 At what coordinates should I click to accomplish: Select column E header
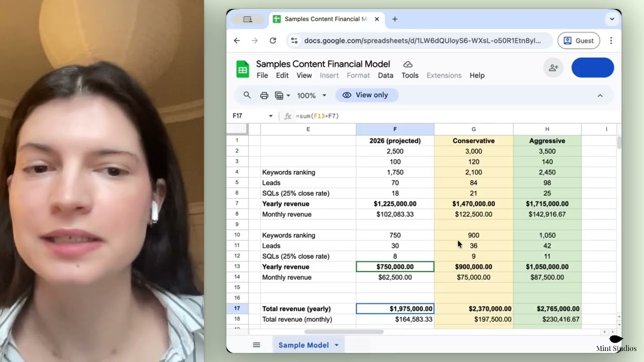click(x=308, y=129)
